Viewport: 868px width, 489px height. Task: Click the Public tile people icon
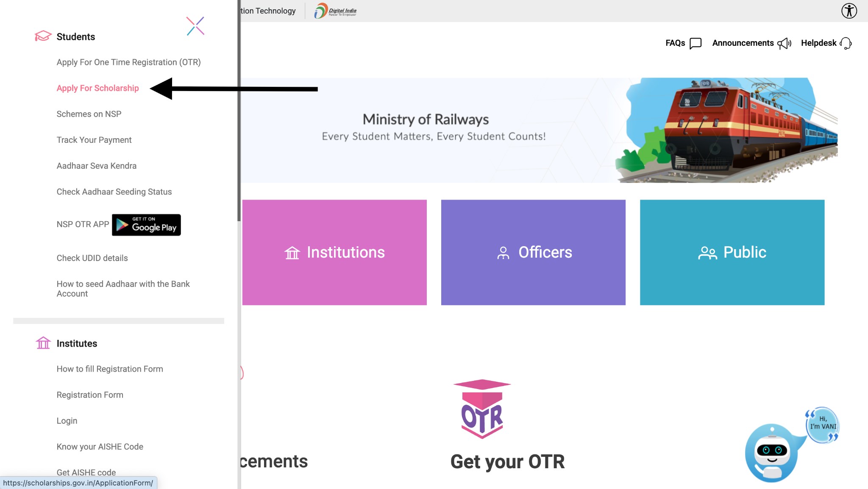[x=707, y=253]
